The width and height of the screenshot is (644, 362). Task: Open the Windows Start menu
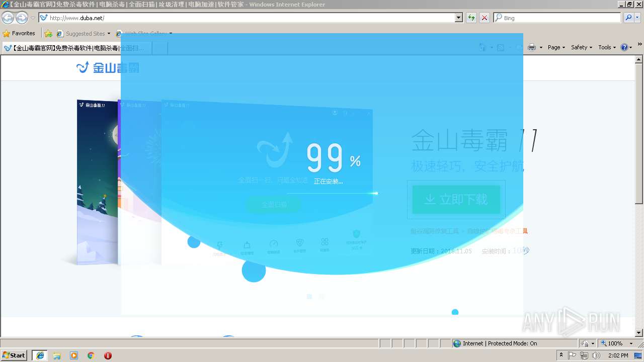[x=14, y=355]
